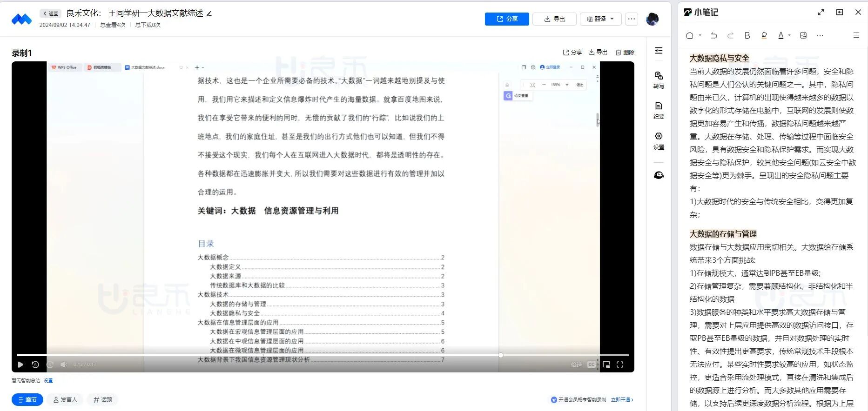Image resolution: width=868 pixels, height=411 pixels.
Task: Open more note formatting options
Action: click(x=820, y=35)
